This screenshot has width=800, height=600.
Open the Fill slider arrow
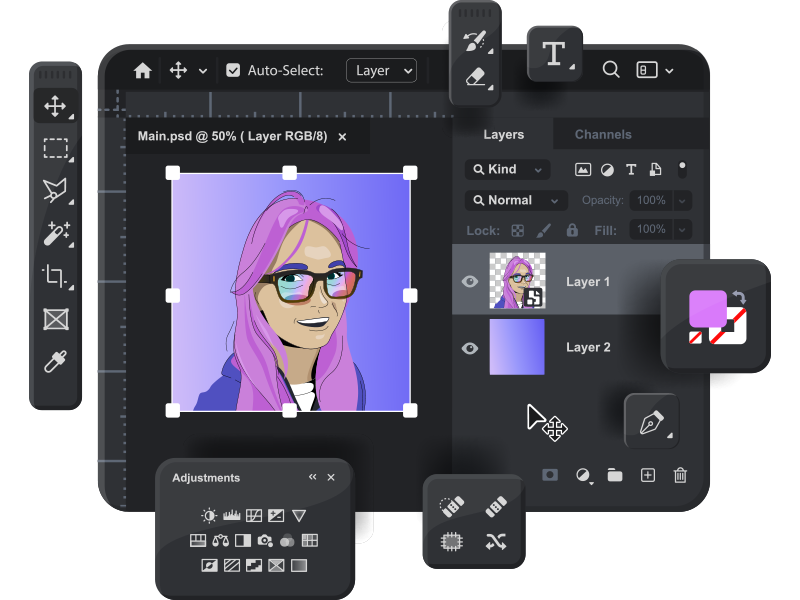[682, 230]
